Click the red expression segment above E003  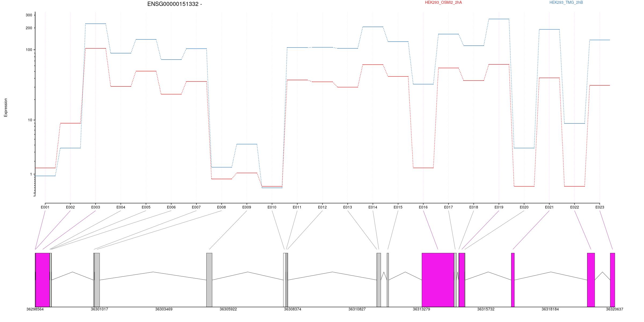tap(96, 48)
